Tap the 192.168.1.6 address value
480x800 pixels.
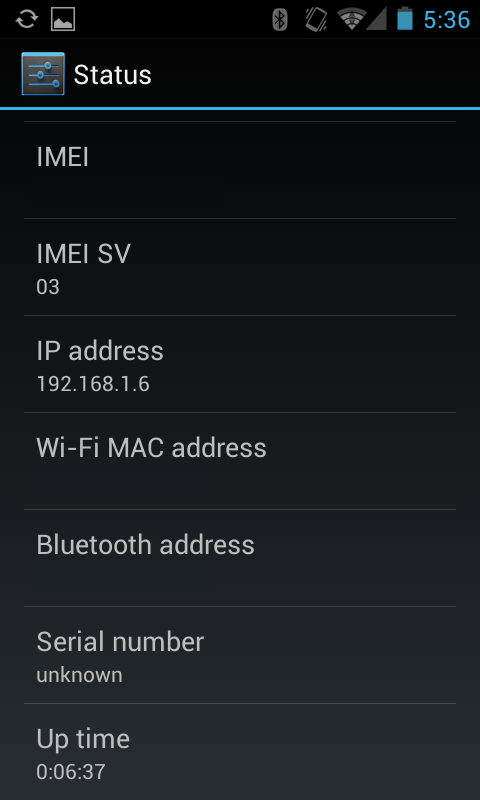tap(93, 384)
